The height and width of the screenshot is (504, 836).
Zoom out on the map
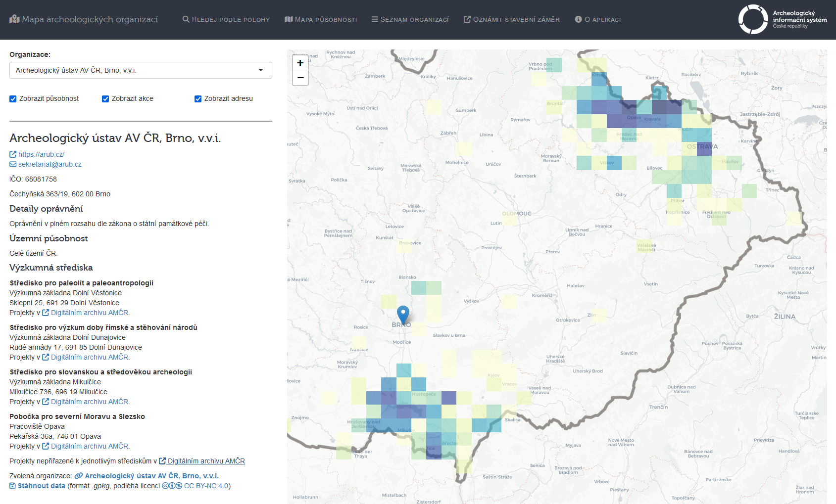pyautogui.click(x=300, y=78)
